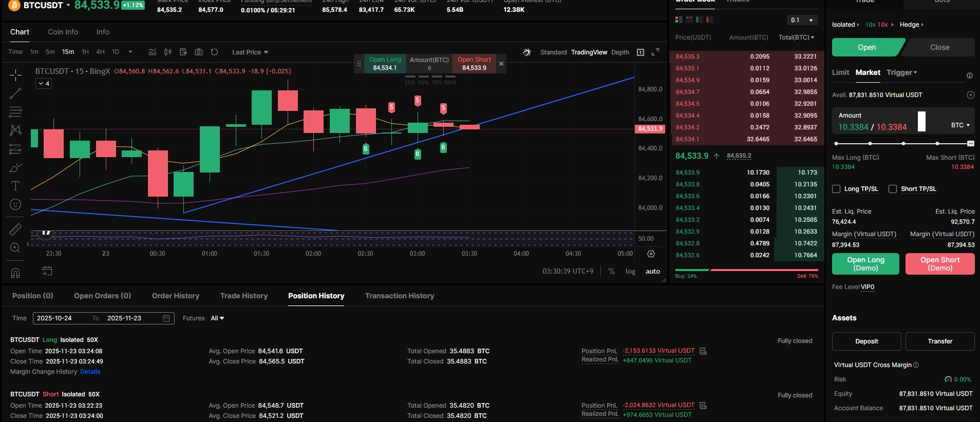Change the candlestick chart style

[x=168, y=52]
